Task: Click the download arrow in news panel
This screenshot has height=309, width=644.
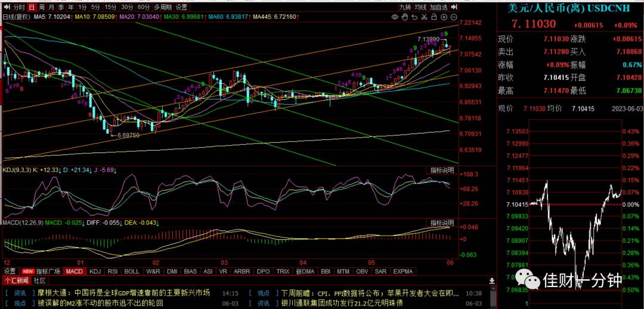Action: point(491,281)
